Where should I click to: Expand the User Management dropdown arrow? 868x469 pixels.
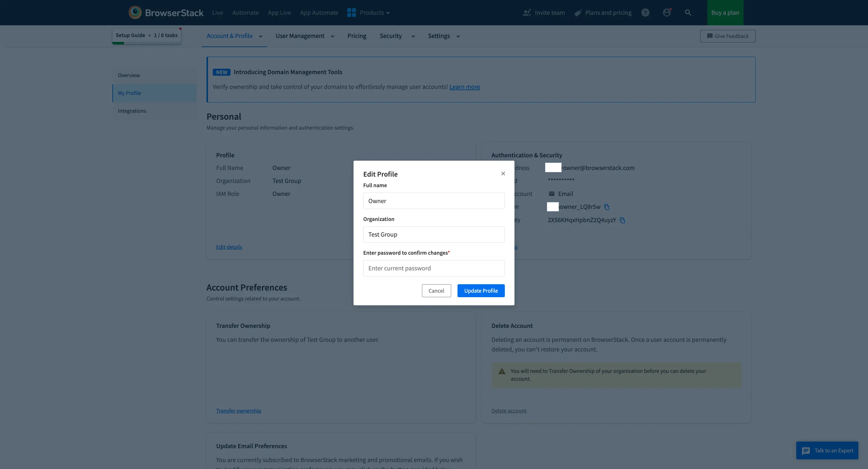pos(332,36)
